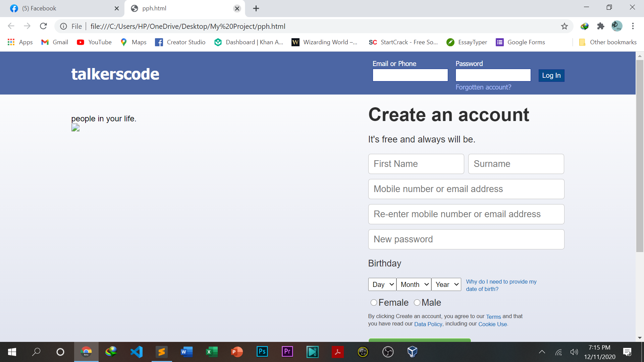
Task: Open the Forgotten account link
Action: (483, 87)
